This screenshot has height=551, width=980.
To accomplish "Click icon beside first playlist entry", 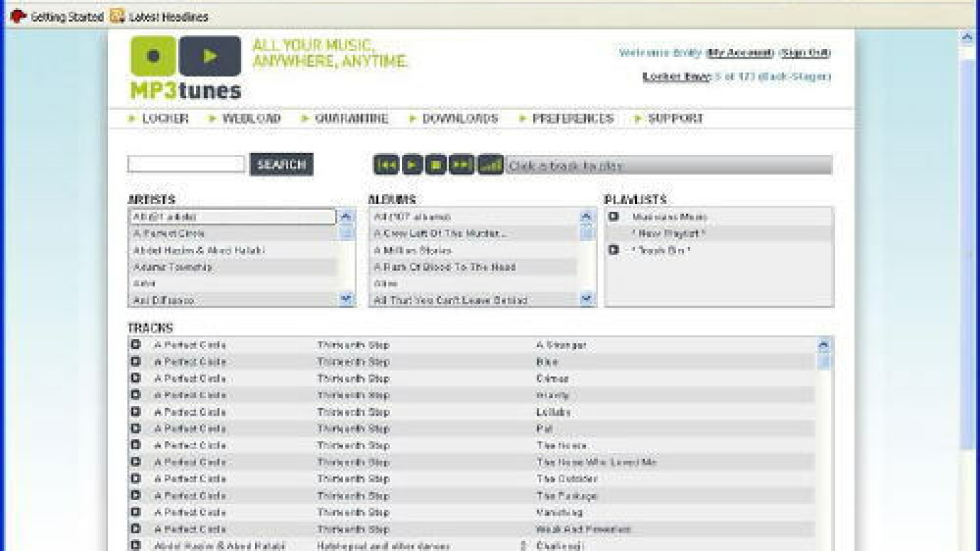I will [x=613, y=217].
